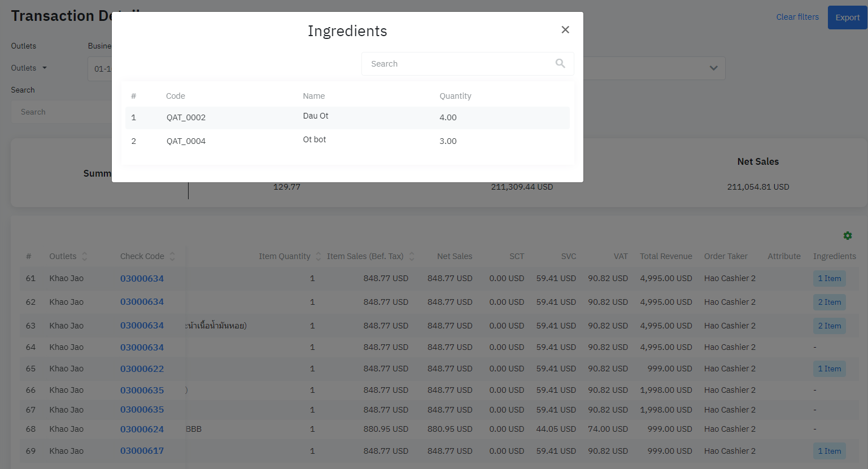The image size is (868, 469).
Task: Click the Clear filters link
Action: [x=797, y=17]
